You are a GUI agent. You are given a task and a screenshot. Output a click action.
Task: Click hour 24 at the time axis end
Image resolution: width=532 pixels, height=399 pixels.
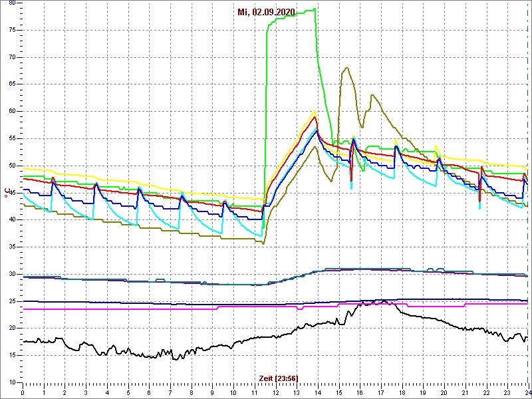tap(527, 392)
